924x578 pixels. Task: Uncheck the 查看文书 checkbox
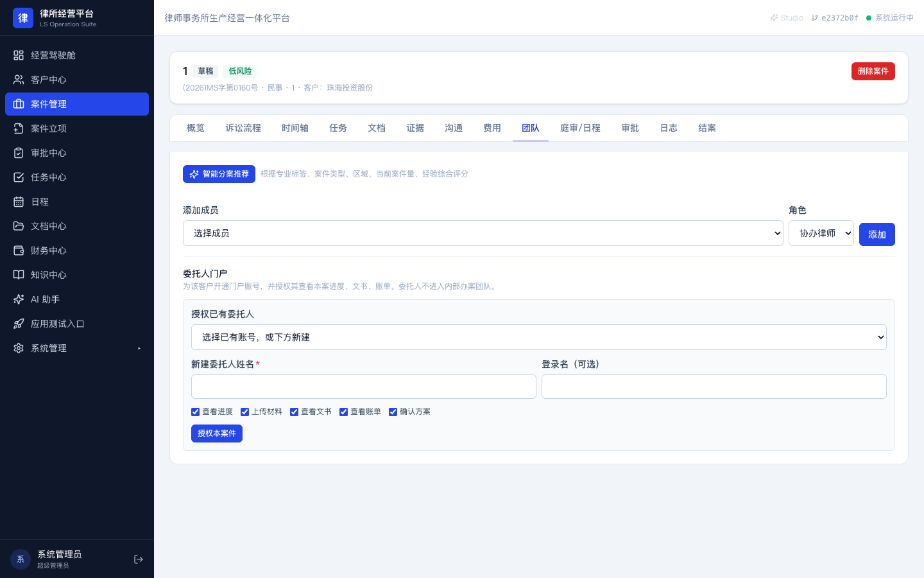tap(294, 412)
